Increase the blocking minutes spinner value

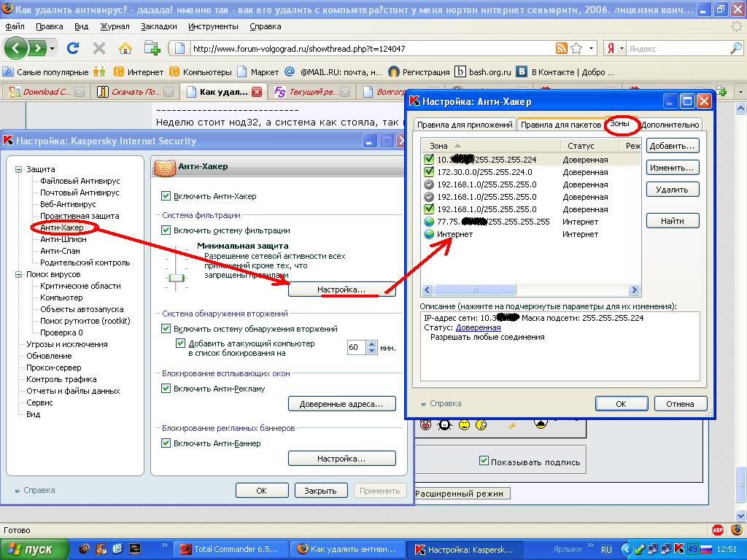coord(372,344)
